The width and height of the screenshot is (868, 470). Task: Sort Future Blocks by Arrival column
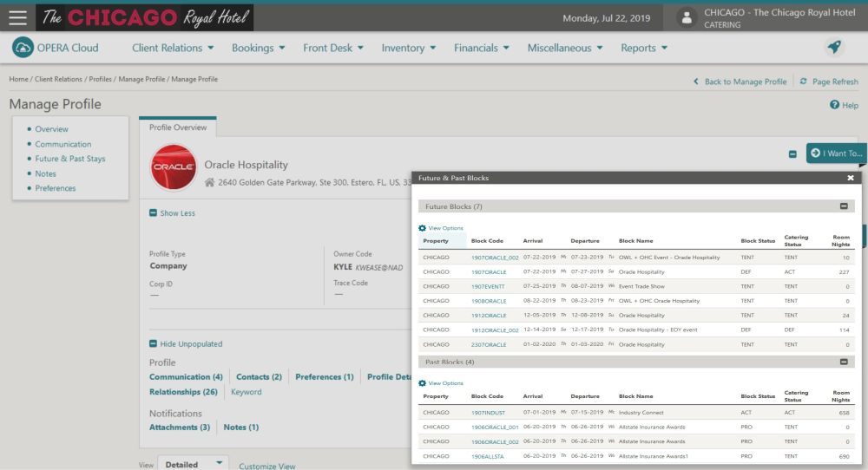(x=533, y=240)
